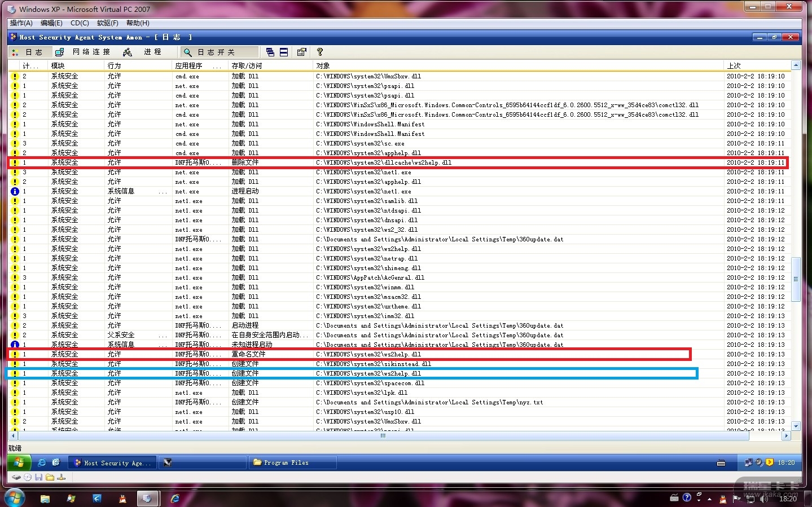This screenshot has width=812, height=507.
Task: Open the properties settings toolbar icon
Action: point(302,52)
